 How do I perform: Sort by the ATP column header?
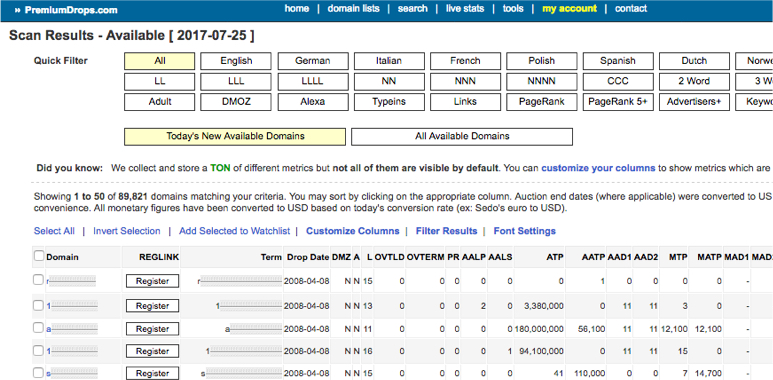[555, 257]
